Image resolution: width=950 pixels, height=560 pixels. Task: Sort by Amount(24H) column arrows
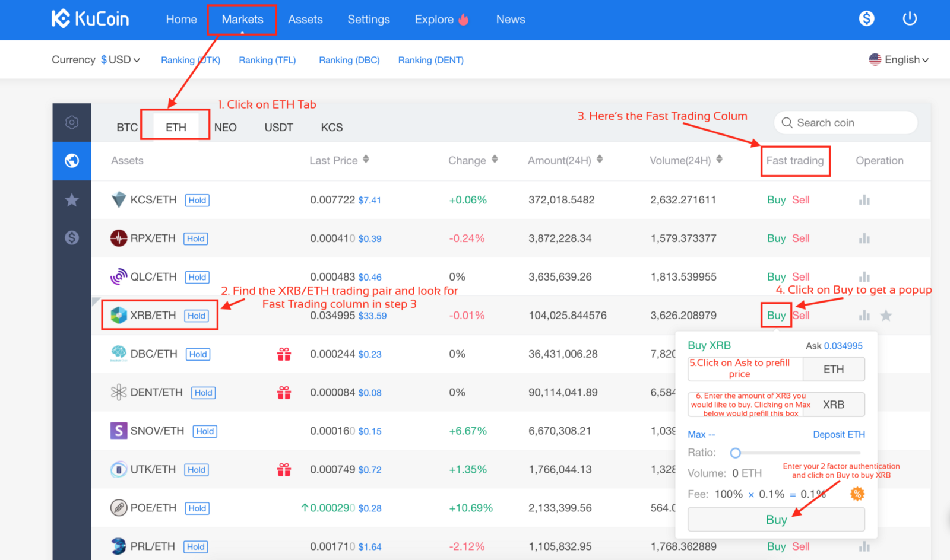[600, 159]
